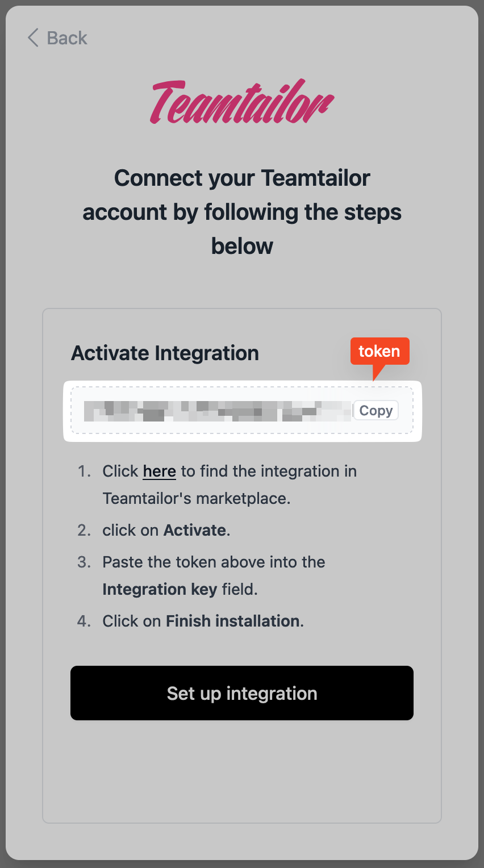Click the back chevron arrow icon

click(33, 38)
